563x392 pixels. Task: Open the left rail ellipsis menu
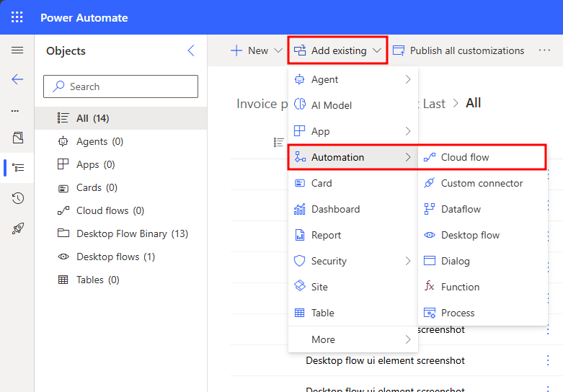15,110
